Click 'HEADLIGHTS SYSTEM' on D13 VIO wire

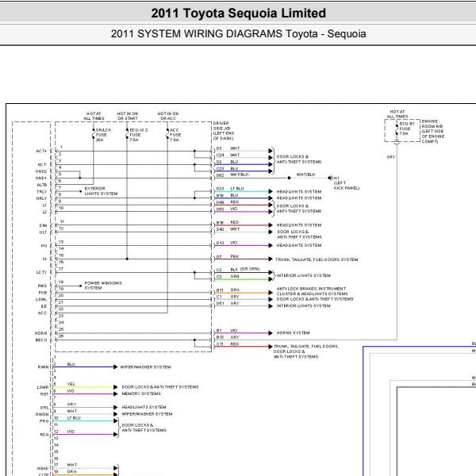point(299,245)
